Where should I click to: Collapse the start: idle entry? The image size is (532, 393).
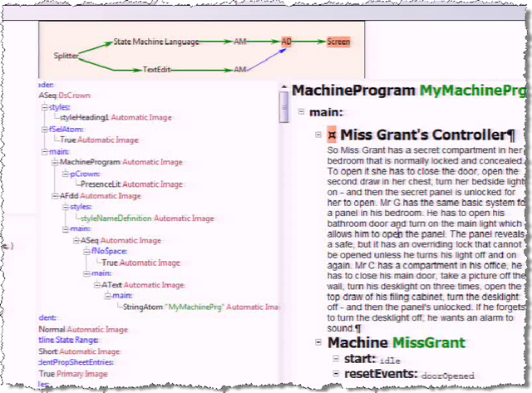[336, 358]
